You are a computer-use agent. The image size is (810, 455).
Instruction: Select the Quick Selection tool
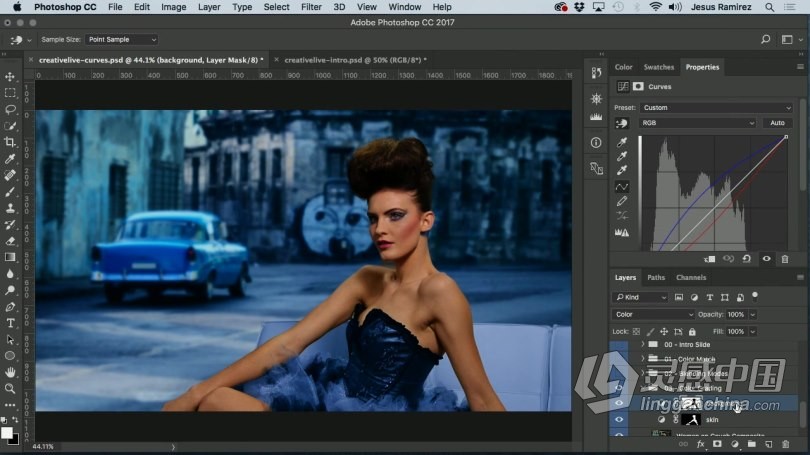click(10, 126)
